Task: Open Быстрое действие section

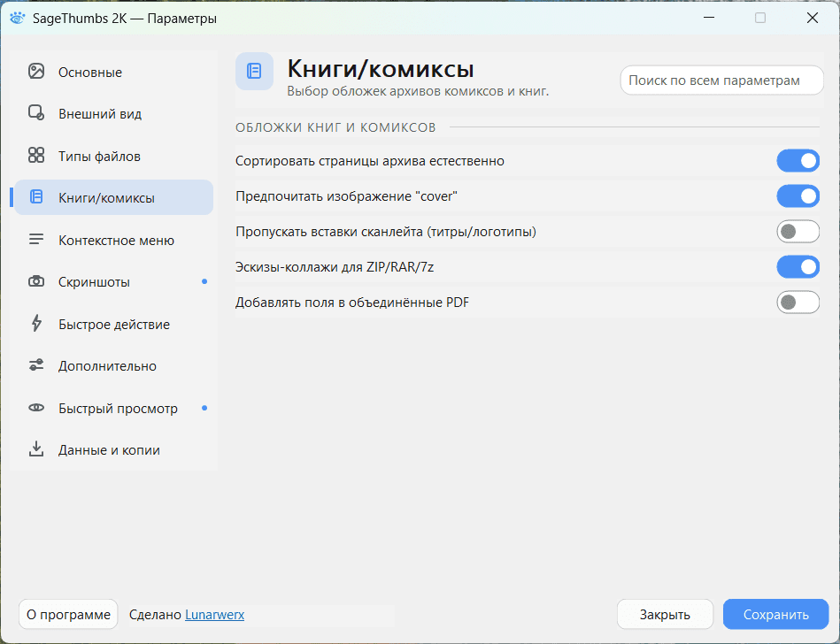Action: click(x=113, y=324)
